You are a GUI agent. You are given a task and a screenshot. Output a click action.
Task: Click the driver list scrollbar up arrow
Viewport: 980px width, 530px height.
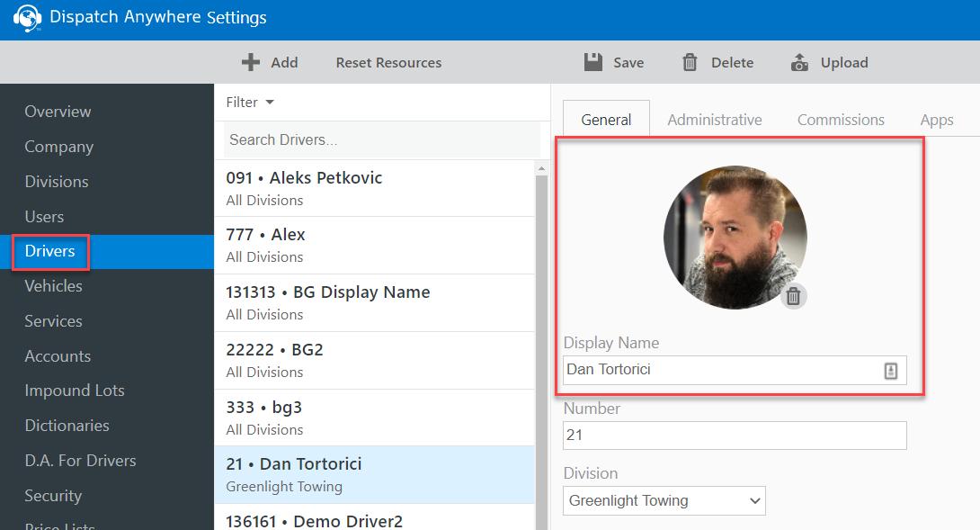pos(541,167)
